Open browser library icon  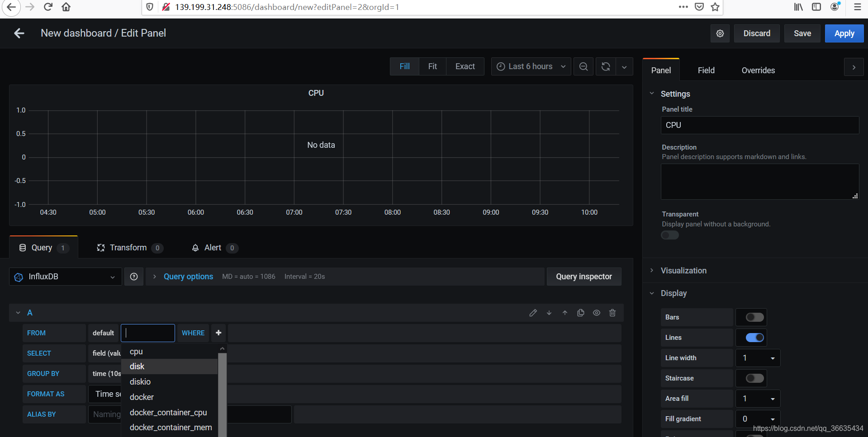pos(798,7)
